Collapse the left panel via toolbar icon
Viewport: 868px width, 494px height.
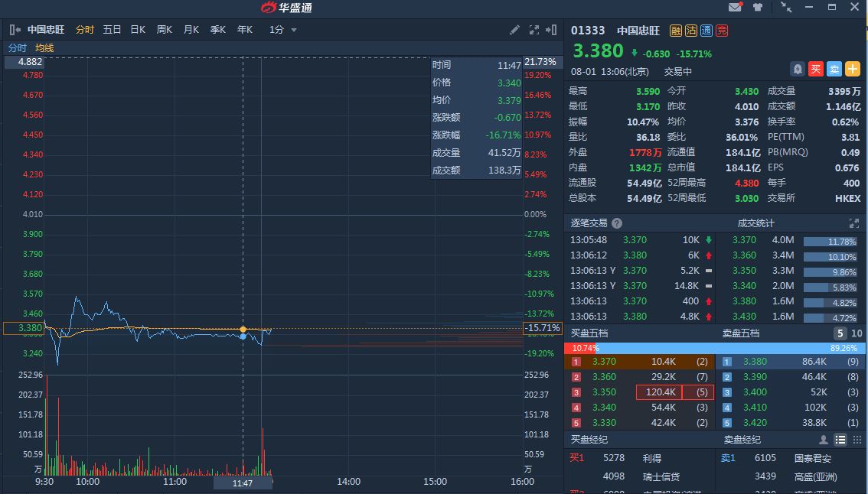(15, 30)
